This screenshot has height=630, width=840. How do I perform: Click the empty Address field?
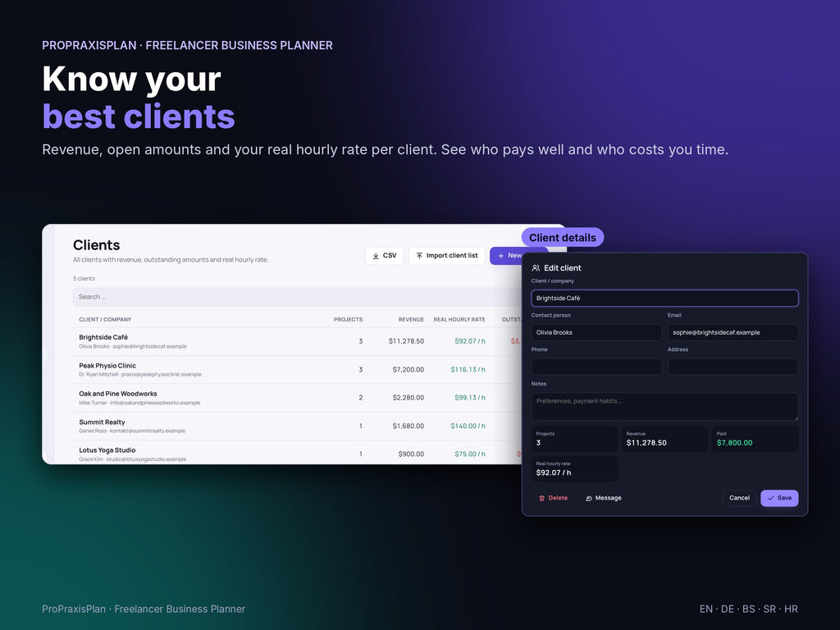733,367
